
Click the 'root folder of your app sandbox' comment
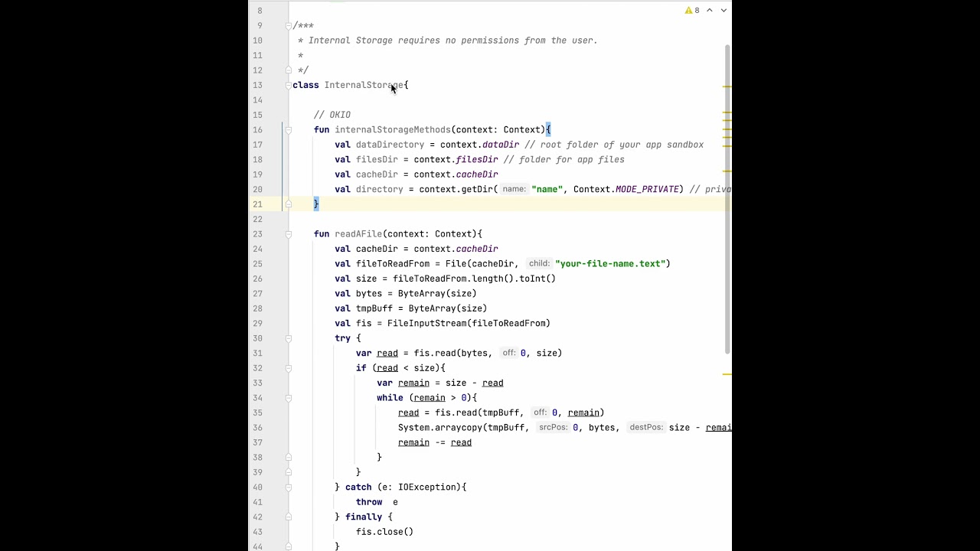tap(614, 145)
